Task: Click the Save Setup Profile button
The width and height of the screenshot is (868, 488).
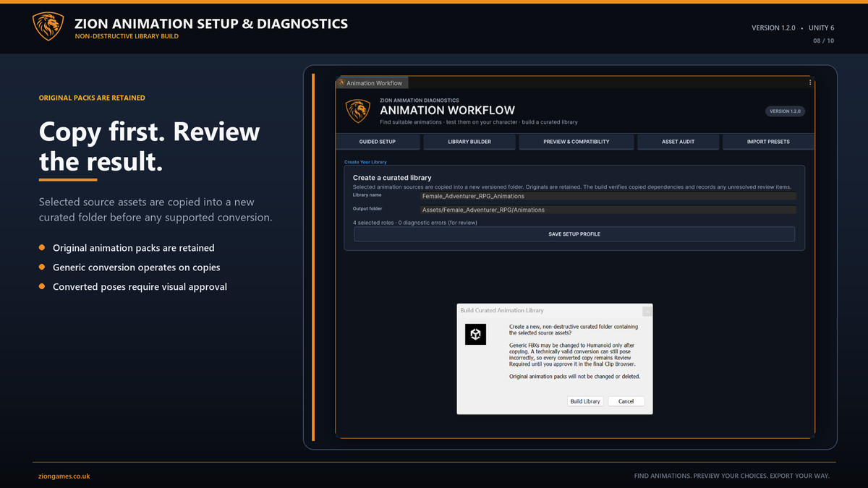Action: pos(574,234)
